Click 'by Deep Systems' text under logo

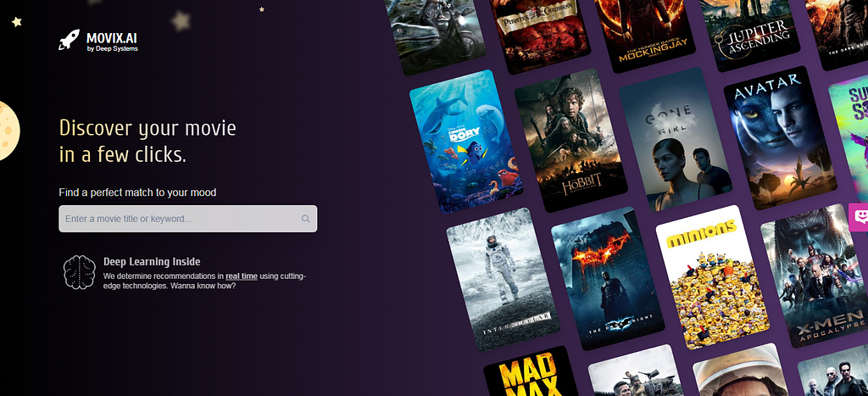click(x=113, y=48)
